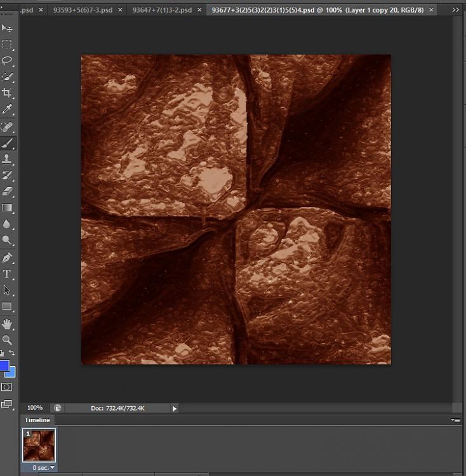
Task: Close the 93647+7(1)3-2.psd document tab
Action: pos(199,10)
